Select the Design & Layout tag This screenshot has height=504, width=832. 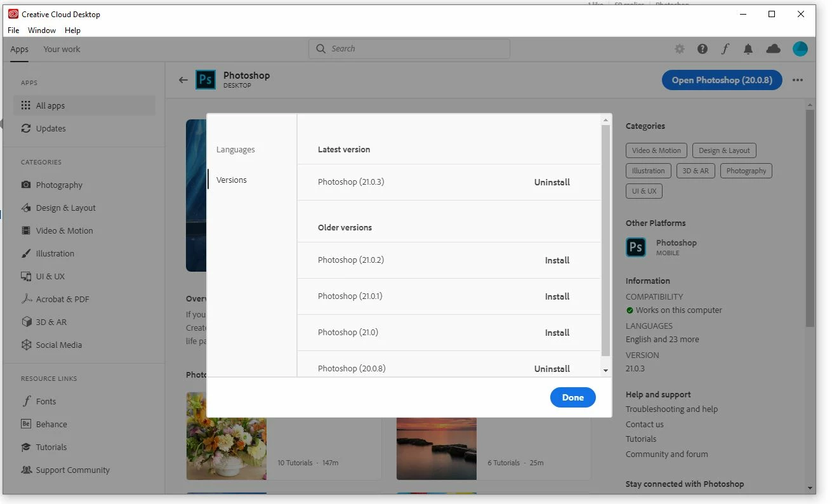click(724, 150)
